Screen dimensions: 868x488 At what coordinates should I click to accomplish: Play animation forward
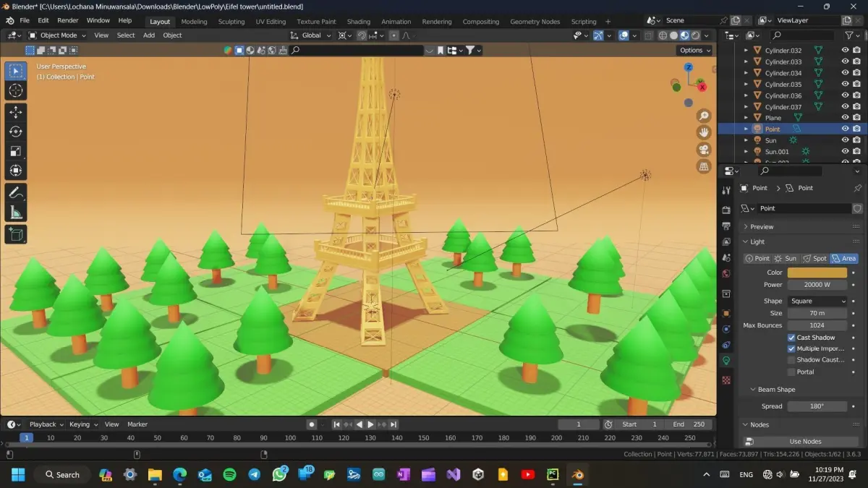371,424
